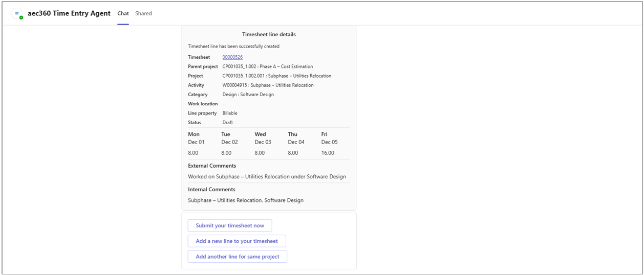This screenshot has height=275, width=644.
Task: Open timesheet link 00000526
Action: [232, 57]
